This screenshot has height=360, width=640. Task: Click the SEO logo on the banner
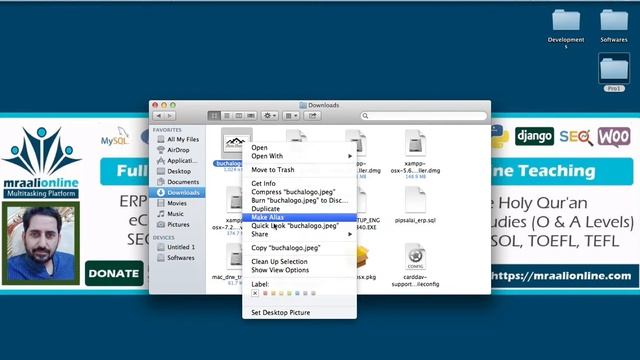click(x=576, y=137)
